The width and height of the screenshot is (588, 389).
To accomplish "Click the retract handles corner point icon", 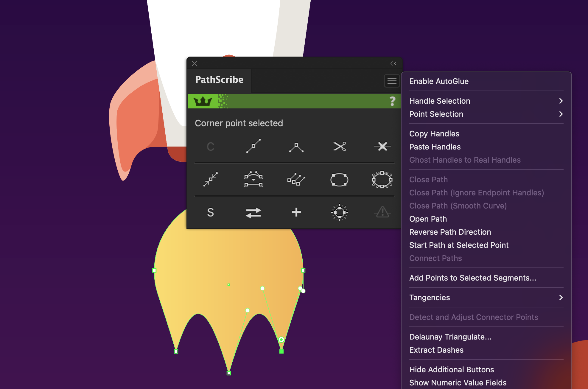I will click(296, 147).
